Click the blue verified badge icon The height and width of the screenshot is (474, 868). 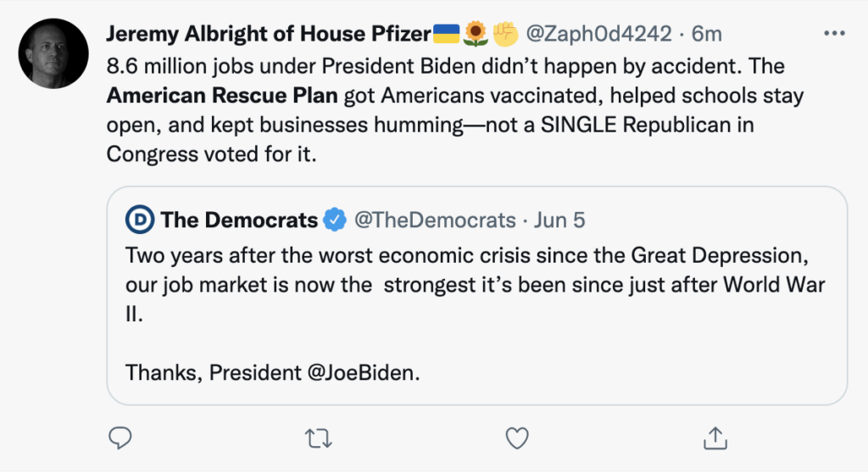pyautogui.click(x=335, y=220)
